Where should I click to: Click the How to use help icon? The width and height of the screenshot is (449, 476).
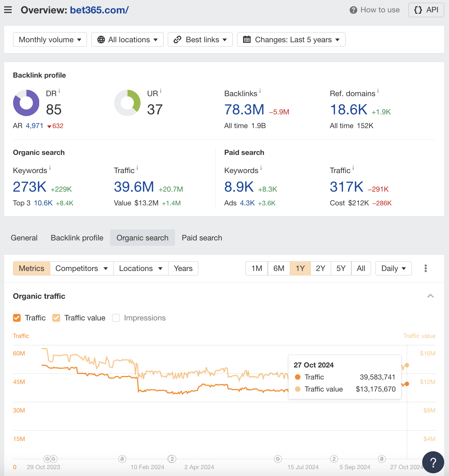point(353,10)
